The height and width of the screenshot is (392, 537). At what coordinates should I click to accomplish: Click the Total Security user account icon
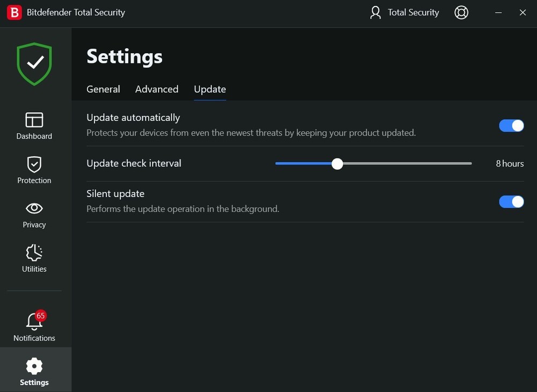375,12
